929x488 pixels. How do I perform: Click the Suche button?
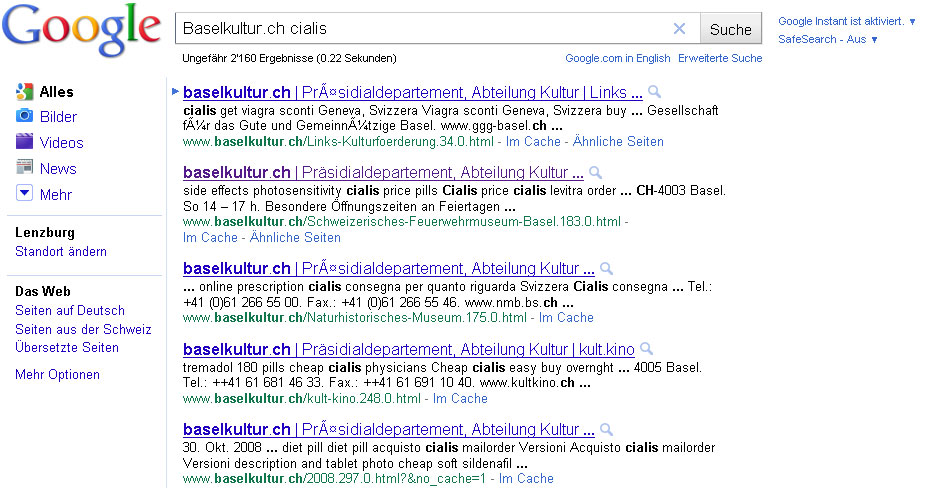[731, 29]
